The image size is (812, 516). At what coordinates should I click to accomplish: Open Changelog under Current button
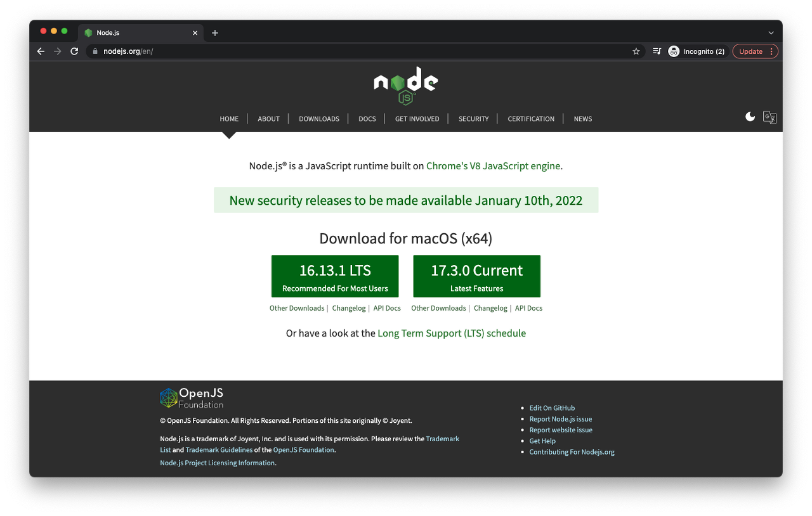490,308
